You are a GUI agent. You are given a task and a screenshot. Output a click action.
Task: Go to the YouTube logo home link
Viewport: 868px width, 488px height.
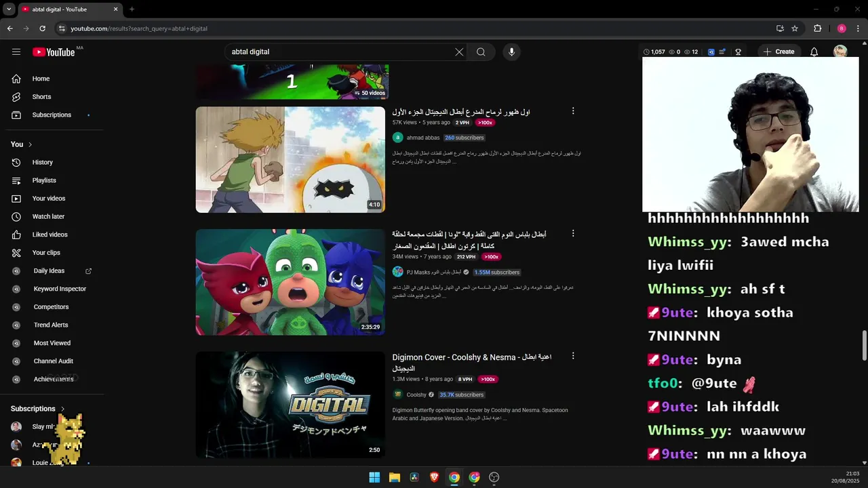pyautogui.click(x=53, y=52)
